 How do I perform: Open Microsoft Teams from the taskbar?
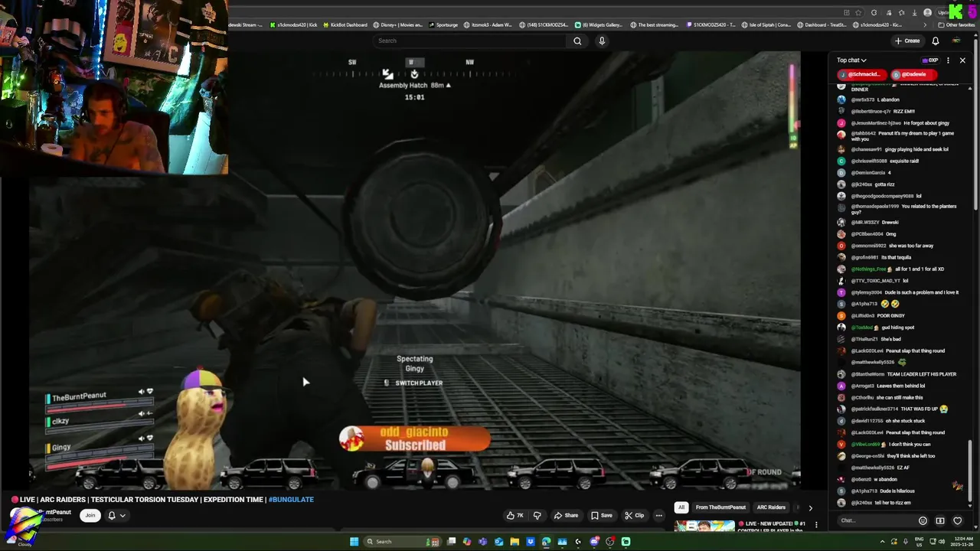pos(483,542)
